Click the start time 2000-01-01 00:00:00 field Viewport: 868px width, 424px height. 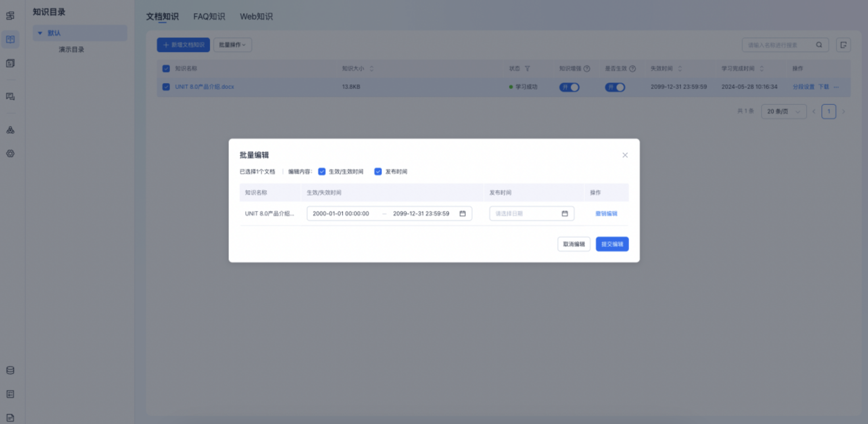(341, 214)
